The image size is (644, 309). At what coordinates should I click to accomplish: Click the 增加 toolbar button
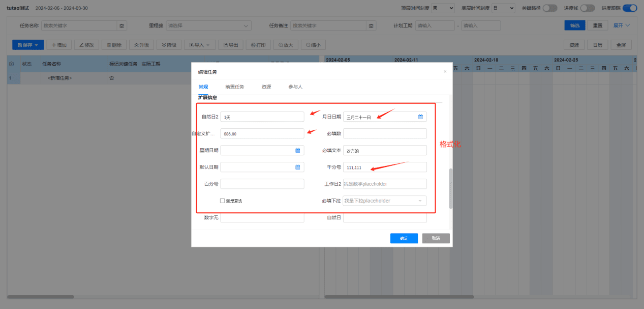click(59, 45)
